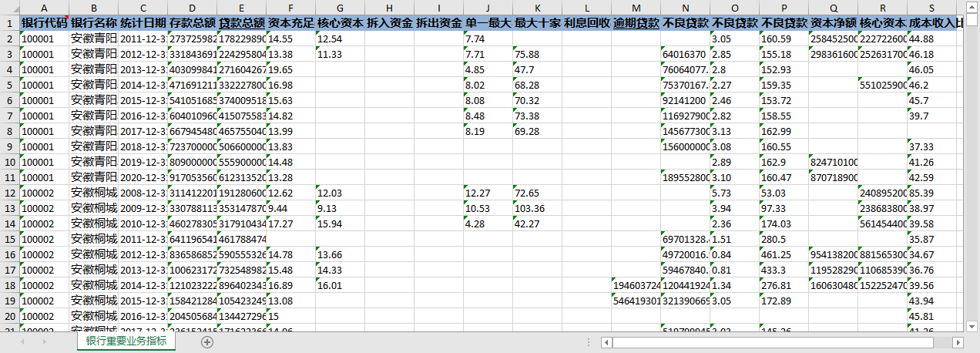The image size is (980, 353).
Task: Click the previous sheet navigation arrow
Action: [22, 341]
